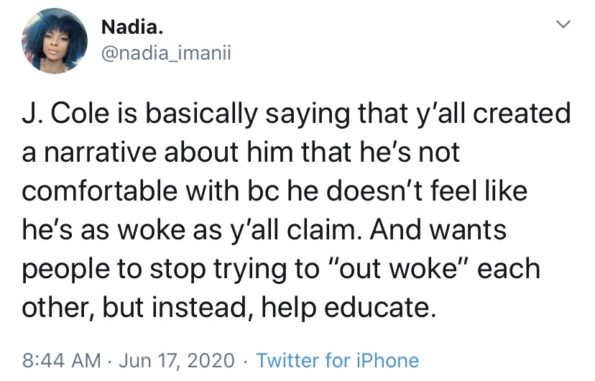Click the word claim in the tweet

tap(324, 230)
